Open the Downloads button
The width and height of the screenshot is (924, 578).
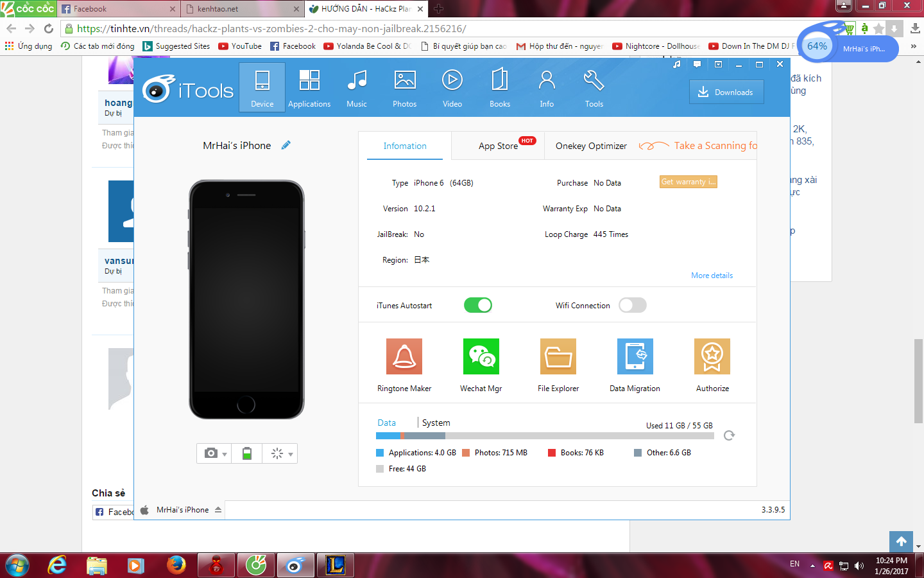[x=726, y=92]
